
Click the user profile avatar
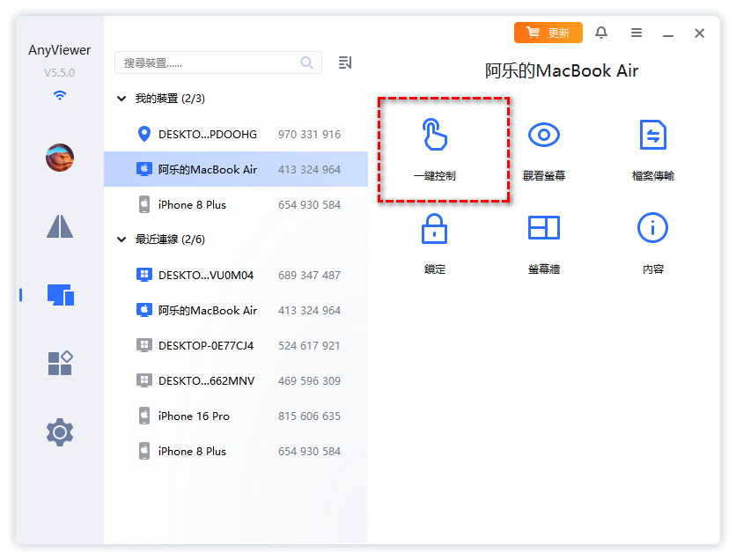click(x=60, y=158)
